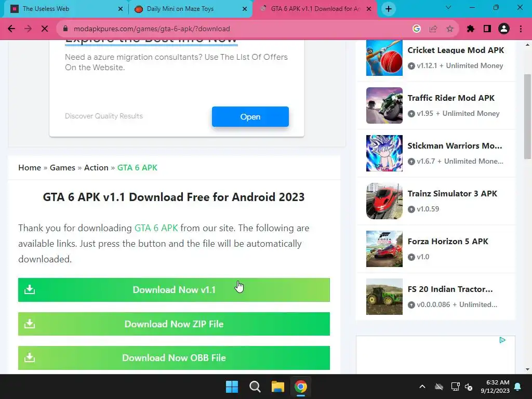Screen dimensions: 532x399
Task: Open Traffic Rider Mod APK title
Action: (451, 98)
